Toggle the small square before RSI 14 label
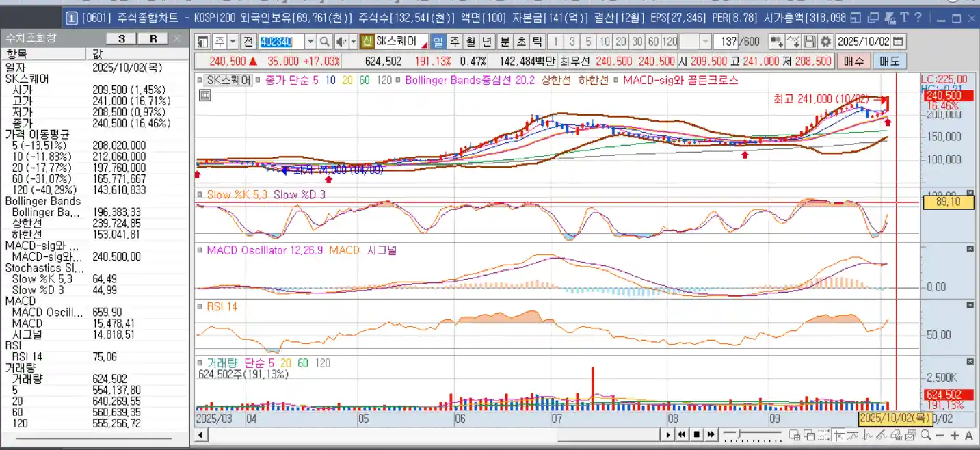This screenshot has width=980, height=450. coord(200,306)
